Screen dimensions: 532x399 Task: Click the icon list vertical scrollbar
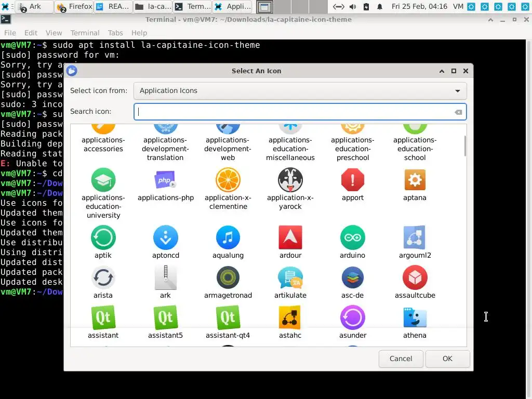tap(464, 146)
